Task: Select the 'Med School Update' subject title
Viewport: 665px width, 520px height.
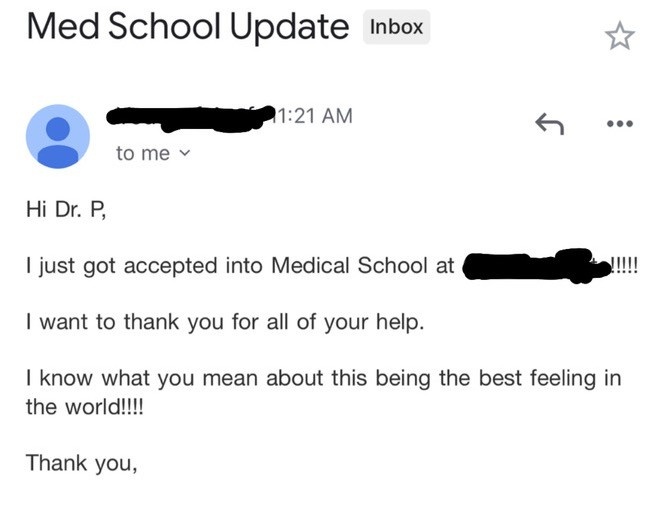Action: (x=188, y=27)
